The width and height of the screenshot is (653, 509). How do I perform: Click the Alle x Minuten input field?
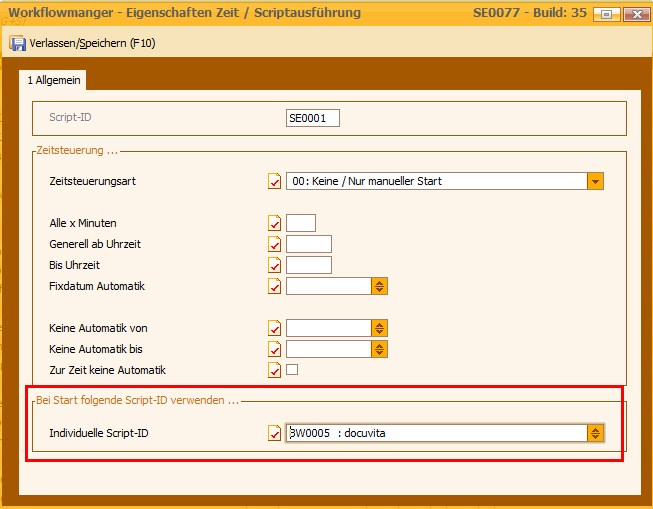pyautogui.click(x=300, y=223)
